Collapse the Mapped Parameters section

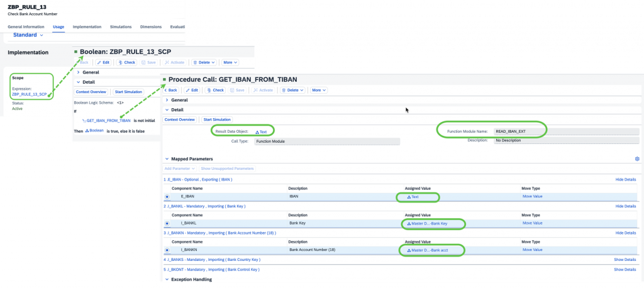coord(167,158)
